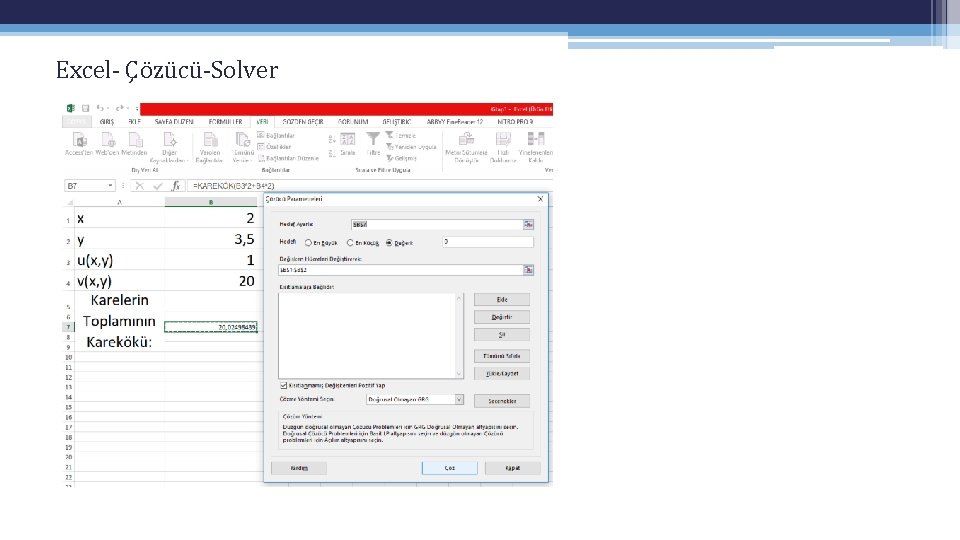Click the Yardım button in Solver dialog
960x540 pixels.
(299, 468)
